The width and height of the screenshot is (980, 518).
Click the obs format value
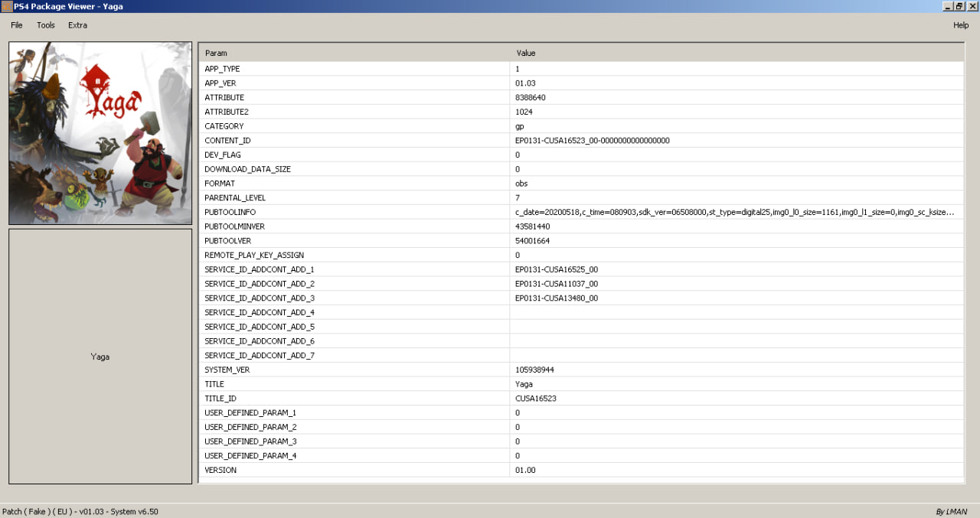521,184
